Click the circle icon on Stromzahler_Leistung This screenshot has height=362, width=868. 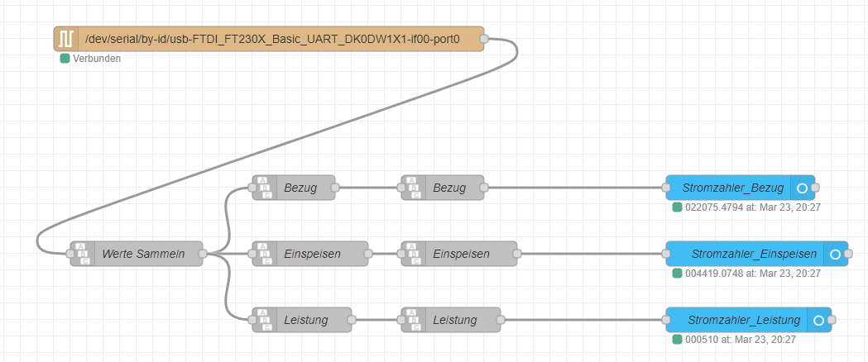tap(818, 320)
